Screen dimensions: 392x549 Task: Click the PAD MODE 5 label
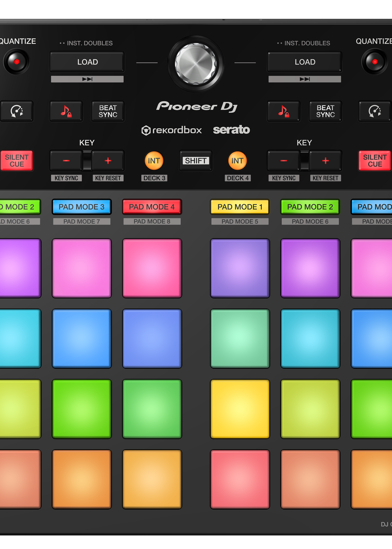(240, 221)
